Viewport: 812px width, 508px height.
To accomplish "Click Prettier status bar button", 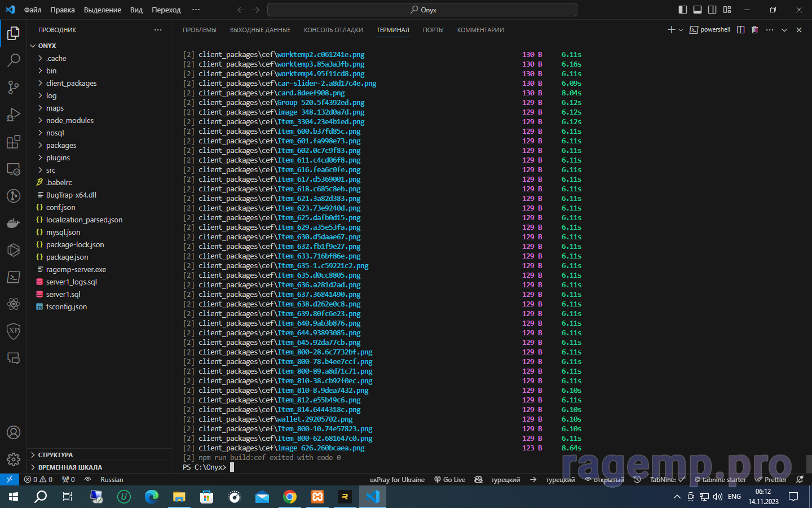I will click(771, 480).
